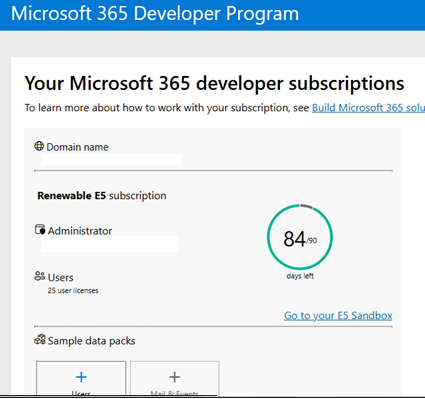The width and height of the screenshot is (425, 399).
Task: Go to your E5 Sandbox
Action: point(338,315)
